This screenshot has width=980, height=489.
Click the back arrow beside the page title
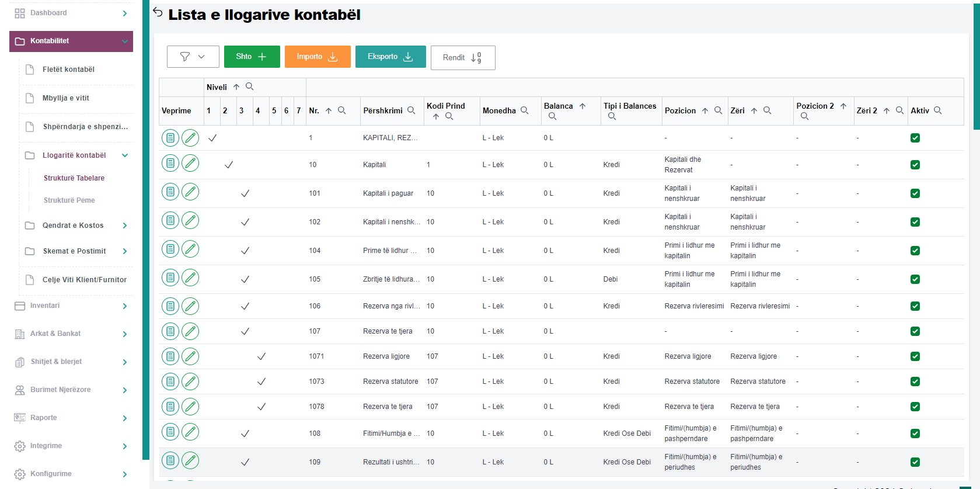pyautogui.click(x=158, y=12)
